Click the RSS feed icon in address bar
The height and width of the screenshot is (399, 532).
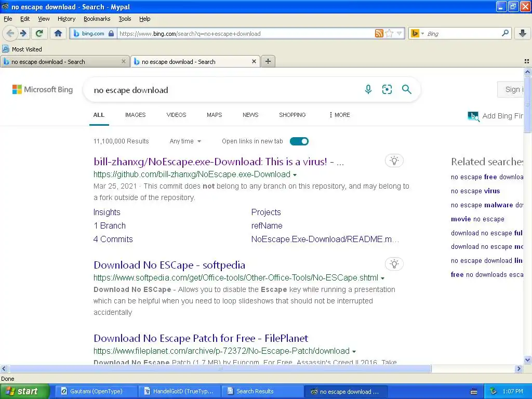click(379, 33)
